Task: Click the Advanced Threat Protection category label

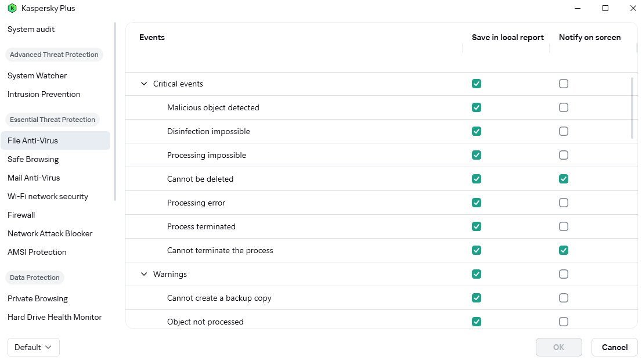Action: (x=54, y=55)
